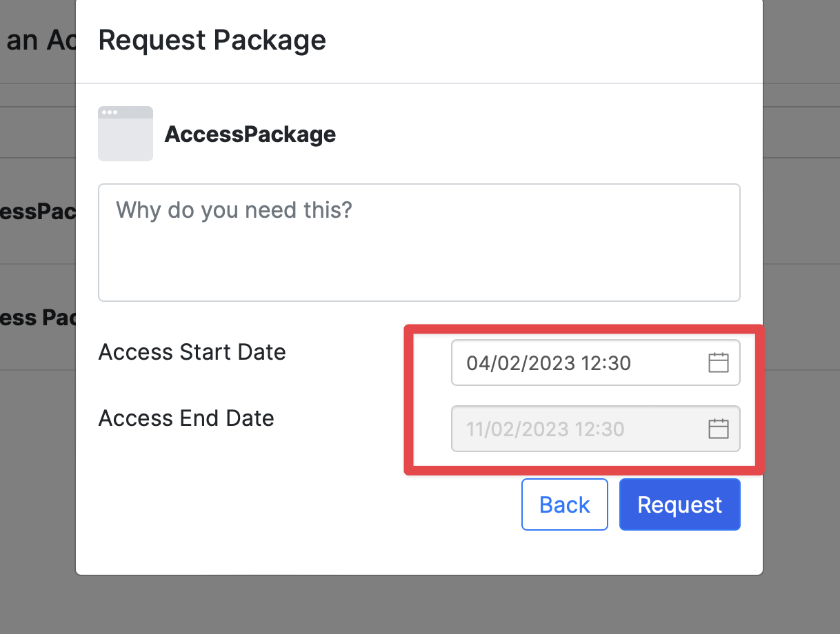Select the "04" segment in start date
Screen dimensions: 840x634
pos(477,363)
